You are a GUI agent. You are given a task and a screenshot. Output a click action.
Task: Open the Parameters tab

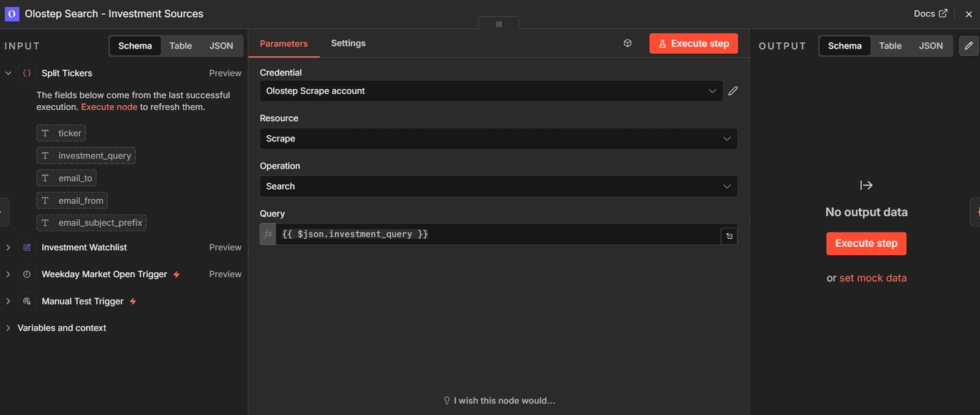[284, 43]
